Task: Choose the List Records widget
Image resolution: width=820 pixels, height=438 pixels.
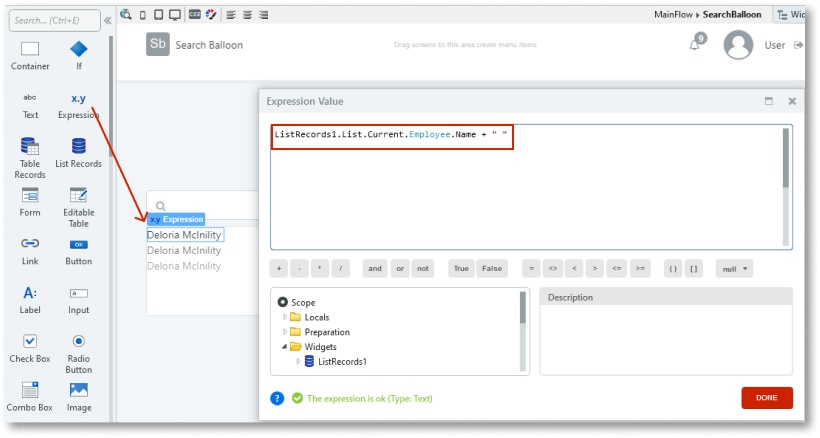Action: point(79,147)
